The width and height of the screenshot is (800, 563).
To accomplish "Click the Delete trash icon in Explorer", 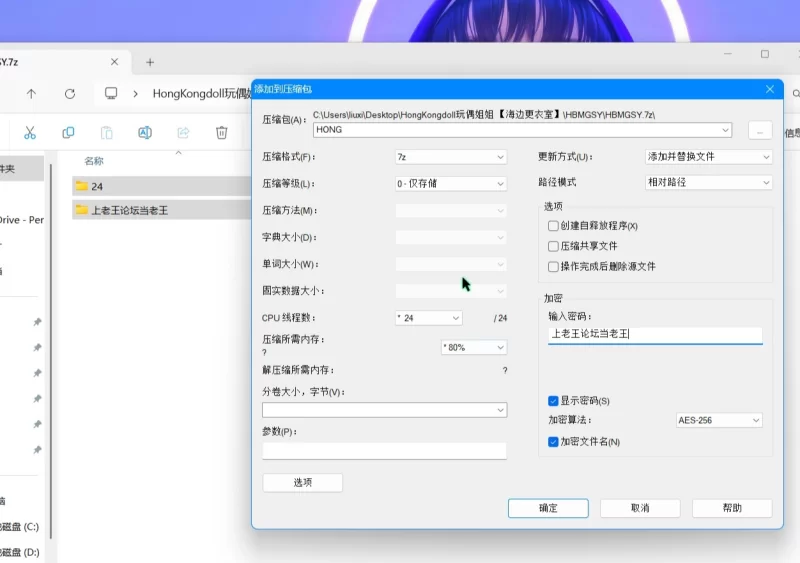I will [x=221, y=133].
